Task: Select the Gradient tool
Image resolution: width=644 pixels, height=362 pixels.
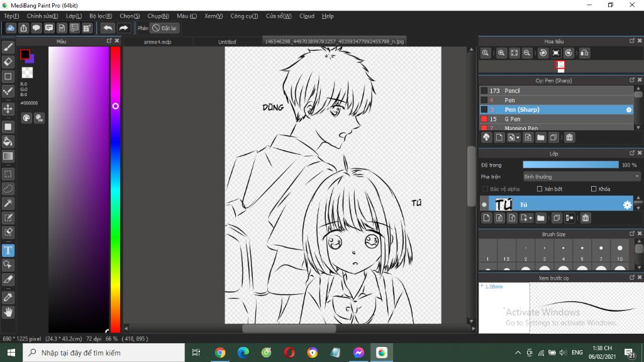Action: (8, 156)
